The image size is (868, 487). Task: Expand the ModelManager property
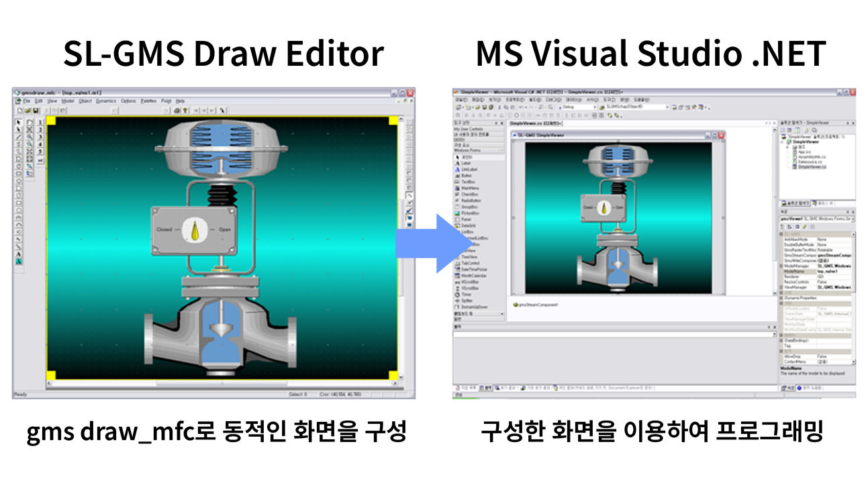(782, 267)
